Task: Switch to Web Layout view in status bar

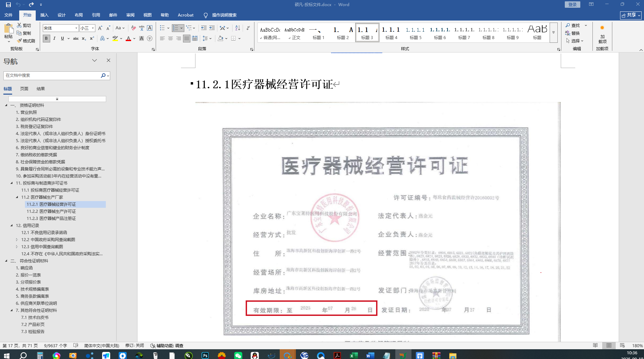Action: (622, 346)
